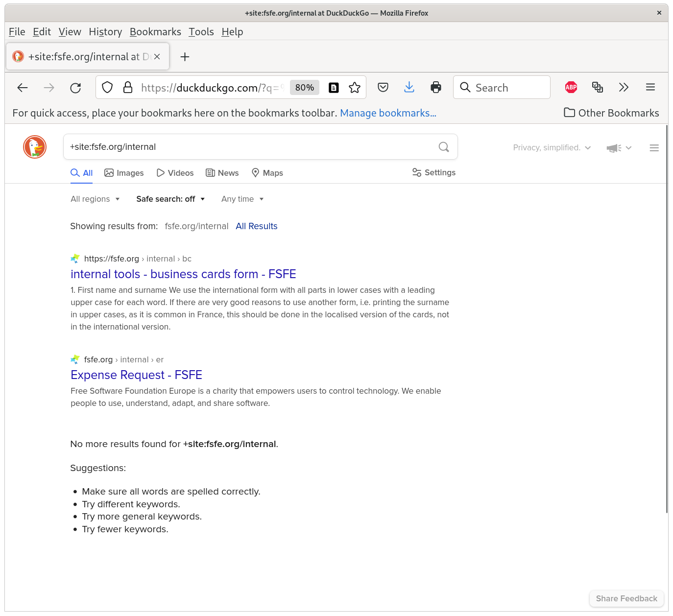Open the Tools menu

(201, 32)
